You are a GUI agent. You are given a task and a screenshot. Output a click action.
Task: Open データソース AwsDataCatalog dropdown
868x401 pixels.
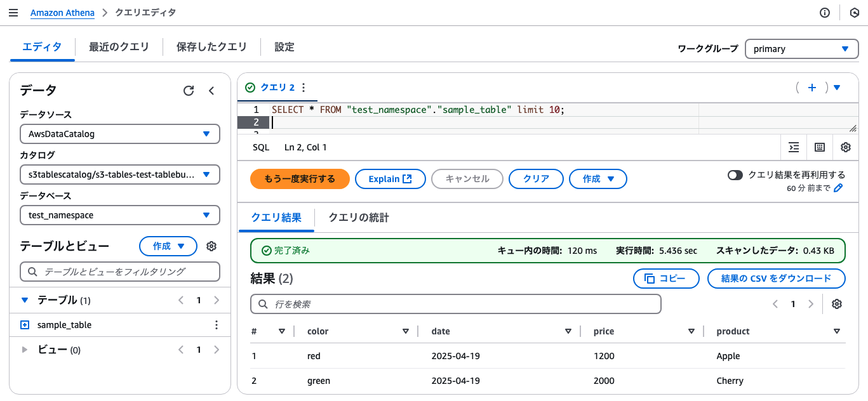120,134
